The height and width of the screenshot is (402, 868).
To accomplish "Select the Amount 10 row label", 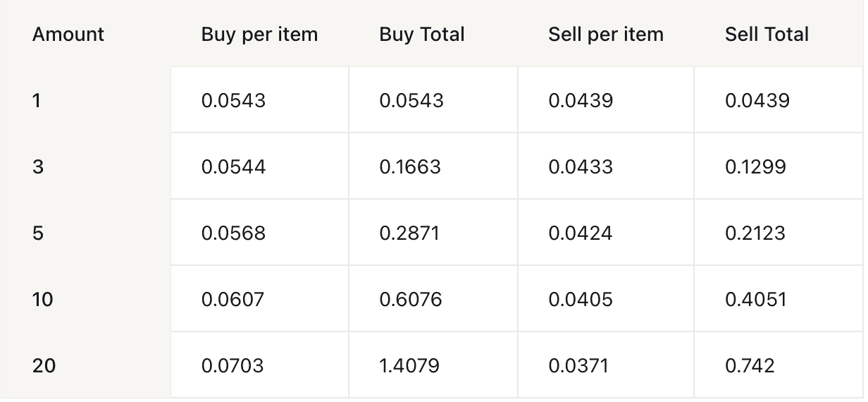I will pos(42,299).
